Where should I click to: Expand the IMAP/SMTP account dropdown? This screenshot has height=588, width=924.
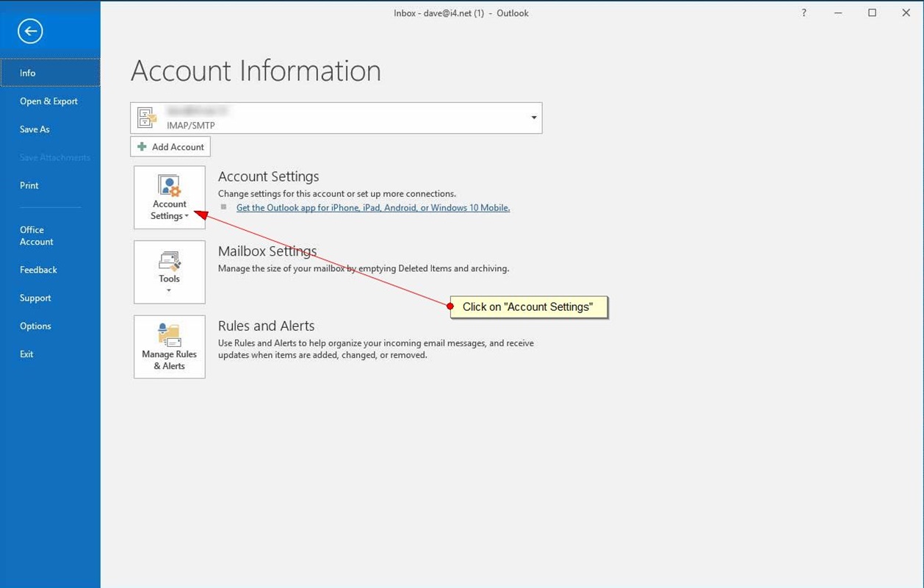(x=534, y=118)
